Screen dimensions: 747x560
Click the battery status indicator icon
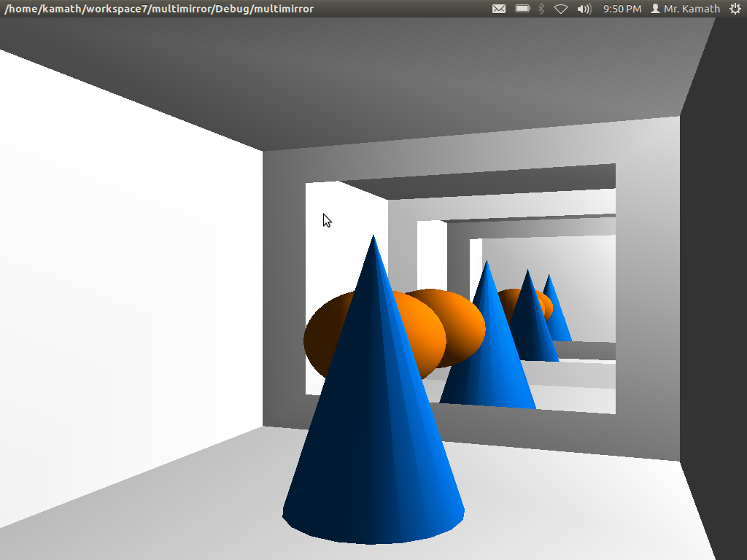pyautogui.click(x=523, y=9)
